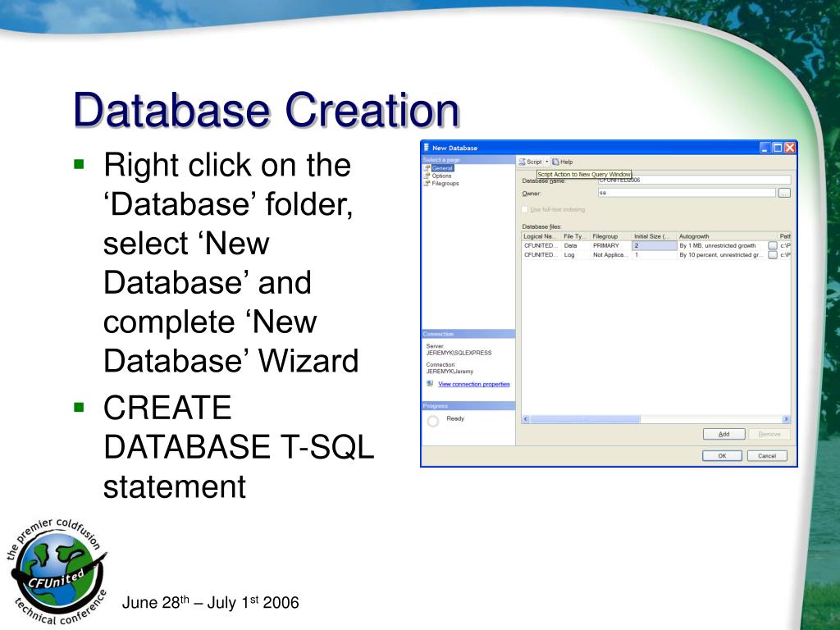Click the Database name input field
Screen dimensions: 840x630
click(x=694, y=180)
